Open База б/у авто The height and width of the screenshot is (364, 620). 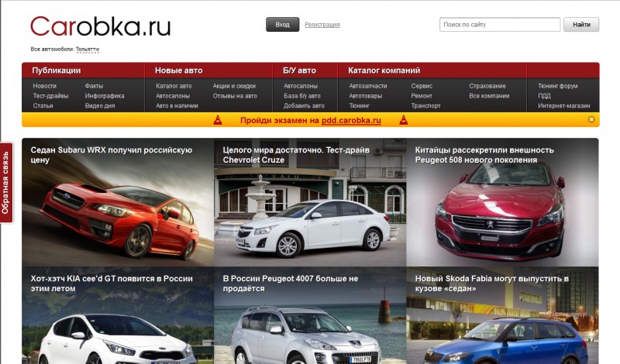[x=301, y=95]
